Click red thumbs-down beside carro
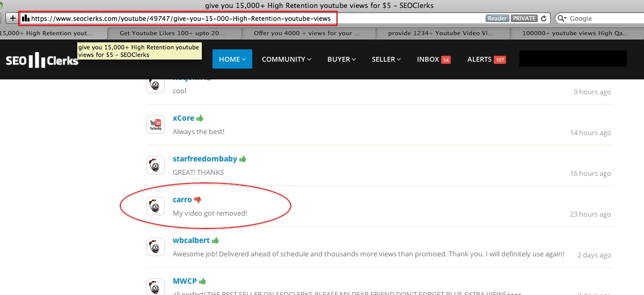The image size is (644, 295). click(x=197, y=200)
